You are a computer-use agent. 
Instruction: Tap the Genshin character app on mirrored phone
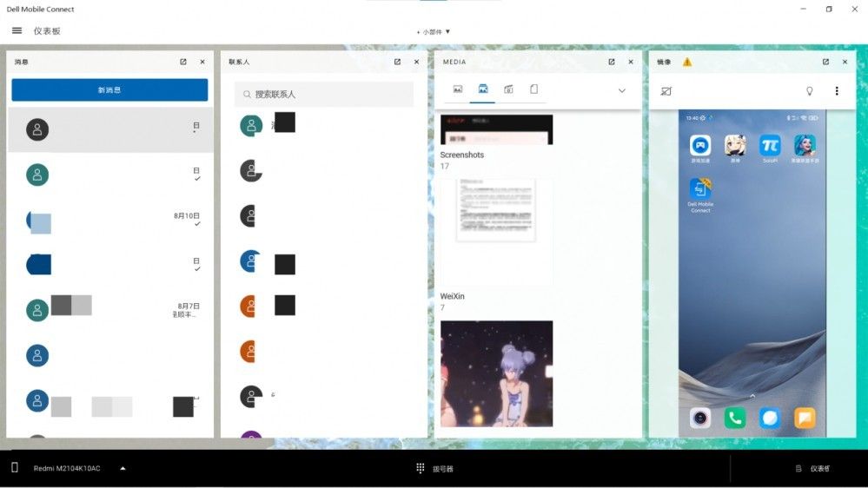pyautogui.click(x=735, y=146)
